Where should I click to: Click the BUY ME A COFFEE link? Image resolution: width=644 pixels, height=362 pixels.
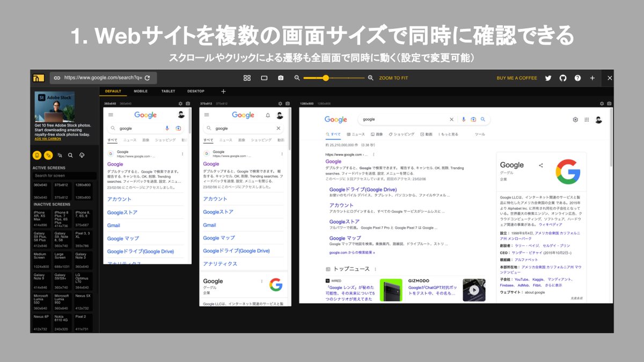pyautogui.click(x=517, y=78)
